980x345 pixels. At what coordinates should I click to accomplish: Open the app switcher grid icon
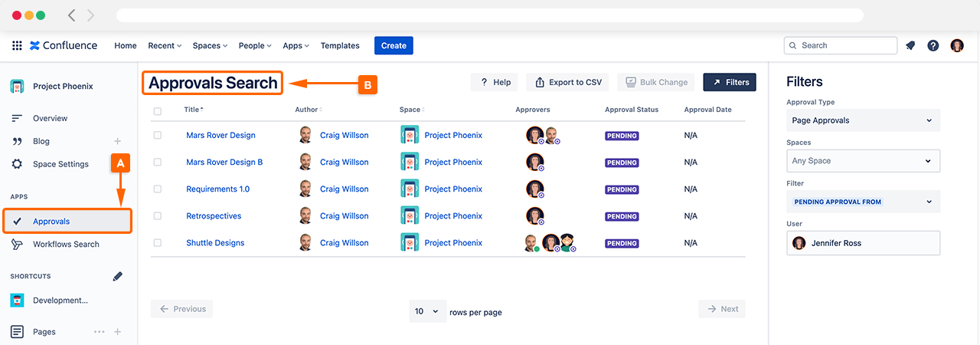[17, 45]
